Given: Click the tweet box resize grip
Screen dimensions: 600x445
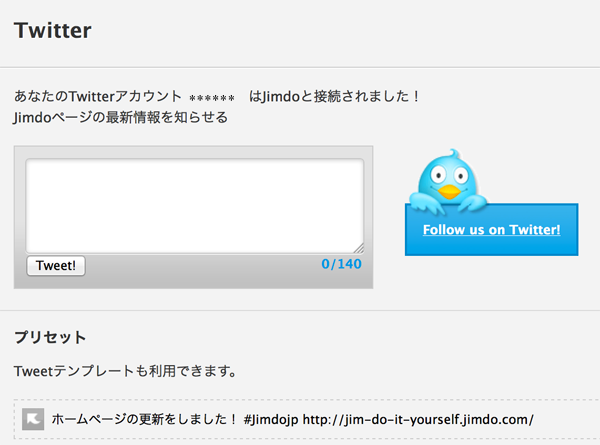Looking at the screenshot, I should pos(359,249).
